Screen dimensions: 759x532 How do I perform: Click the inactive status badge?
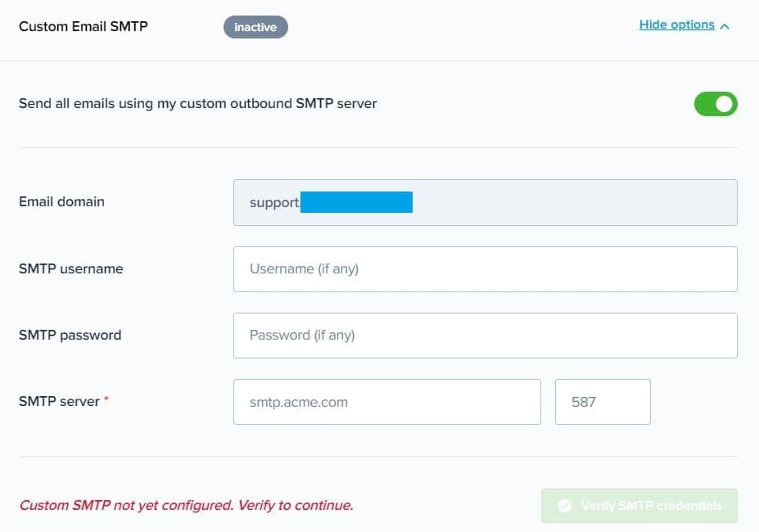click(x=255, y=27)
